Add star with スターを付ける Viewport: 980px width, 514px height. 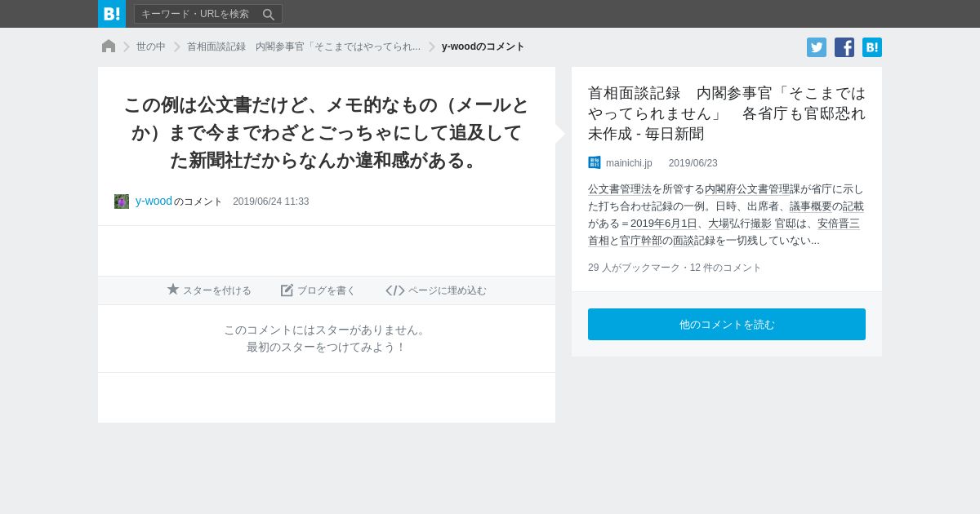pos(209,290)
